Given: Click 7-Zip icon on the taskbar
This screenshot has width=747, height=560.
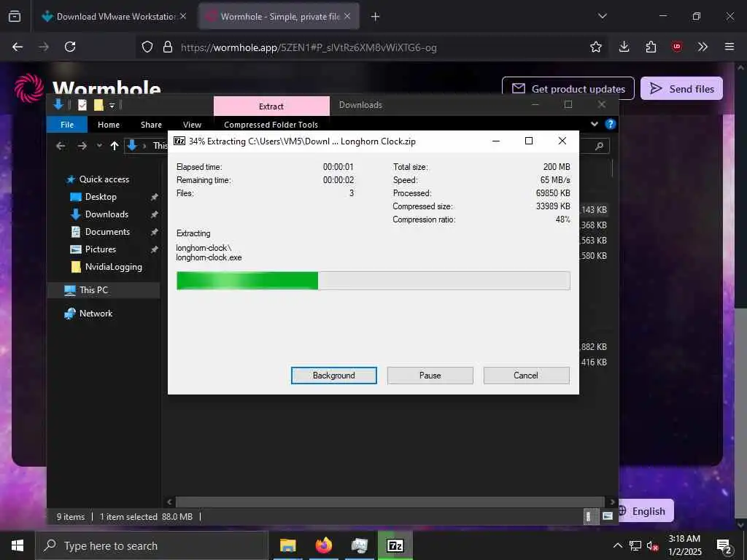Looking at the screenshot, I should click(x=395, y=545).
